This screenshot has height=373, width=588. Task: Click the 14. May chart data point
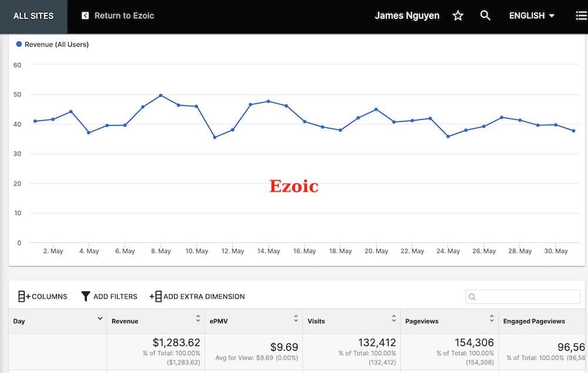(269, 102)
